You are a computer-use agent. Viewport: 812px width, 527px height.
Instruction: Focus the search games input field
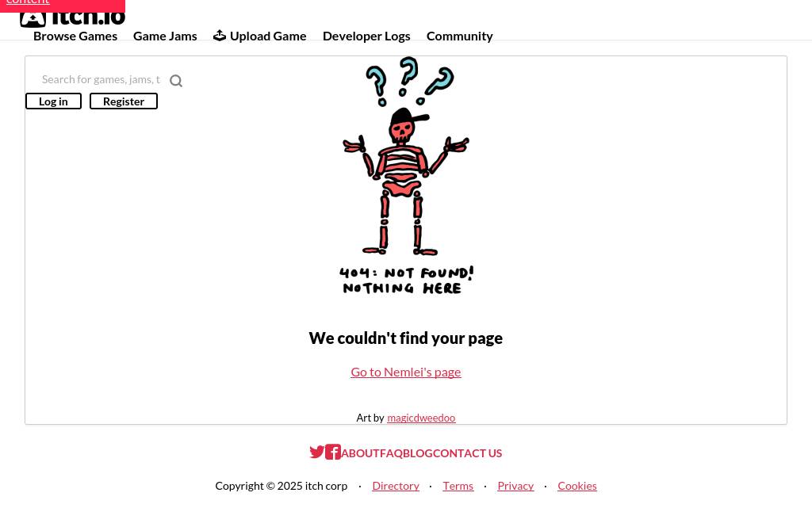tap(101, 80)
